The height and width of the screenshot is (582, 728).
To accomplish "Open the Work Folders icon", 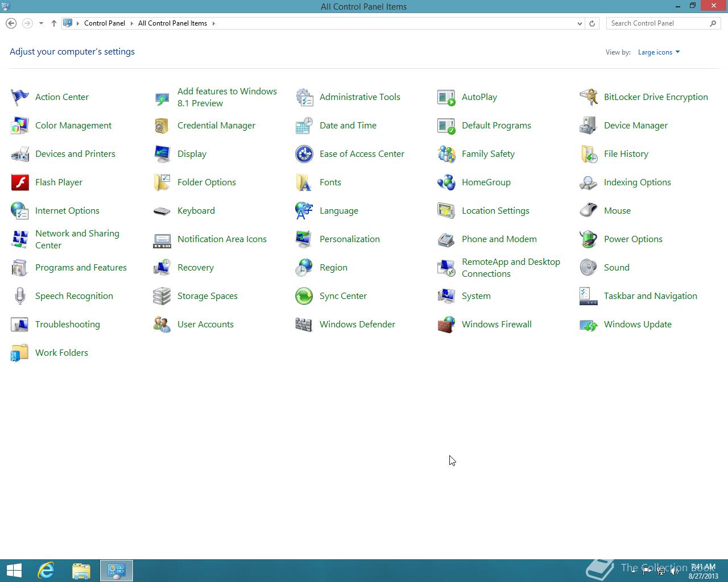I will click(20, 353).
